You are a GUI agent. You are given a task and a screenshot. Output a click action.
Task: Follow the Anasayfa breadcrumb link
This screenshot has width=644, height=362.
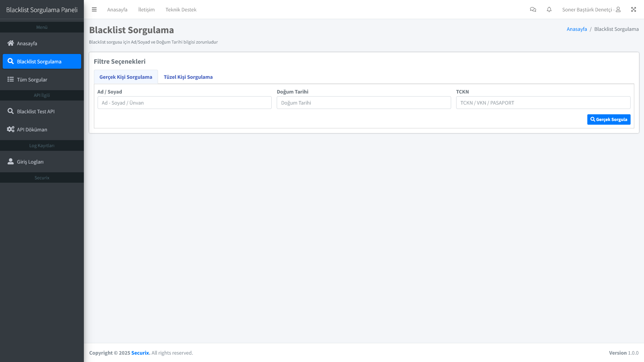pos(577,29)
